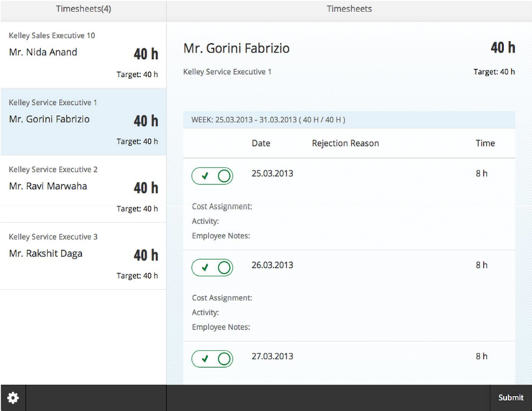Screen dimensions: 532x411
Task: Click 40 h beside Mr. Rakshit Daga
Action: [x=146, y=256]
